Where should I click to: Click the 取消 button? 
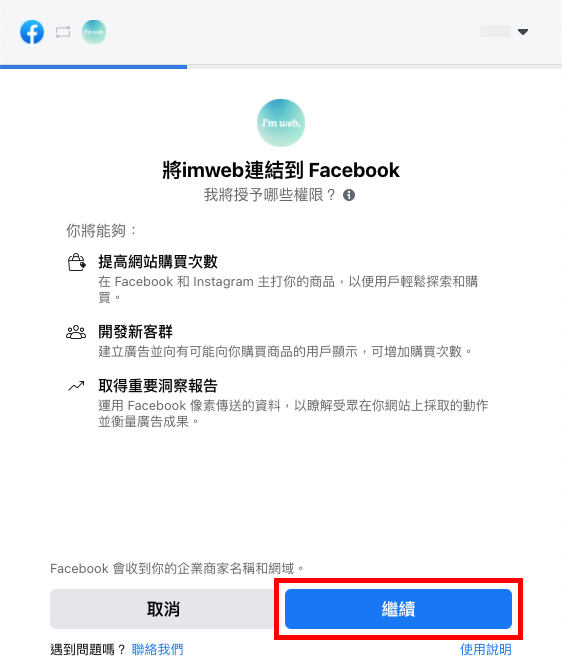(162, 609)
